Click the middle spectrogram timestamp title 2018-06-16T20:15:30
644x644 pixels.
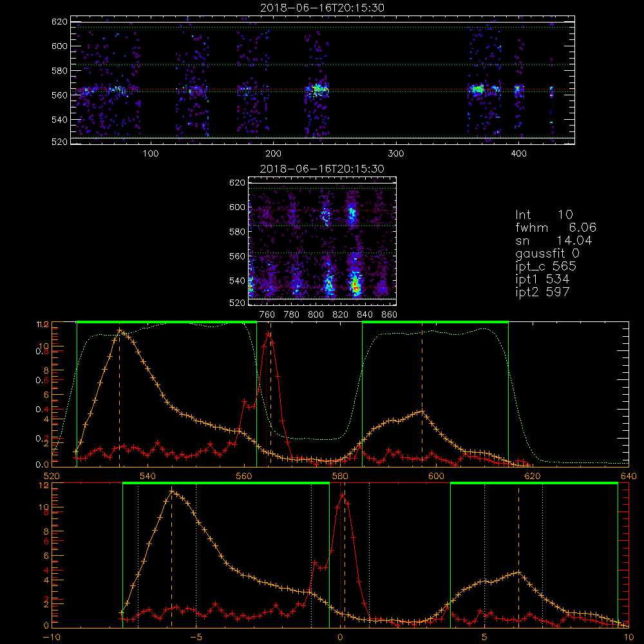(322, 169)
